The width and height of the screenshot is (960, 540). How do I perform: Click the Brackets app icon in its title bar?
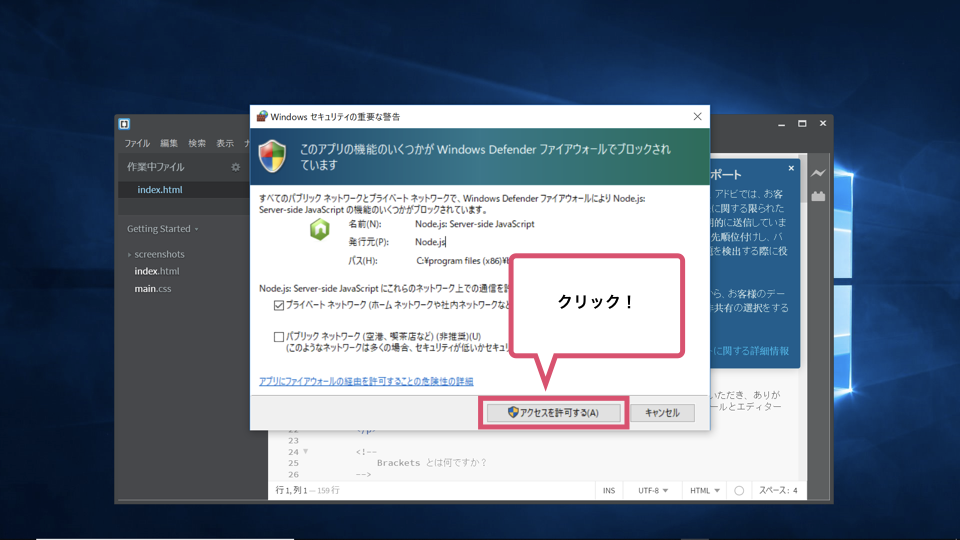pos(124,124)
